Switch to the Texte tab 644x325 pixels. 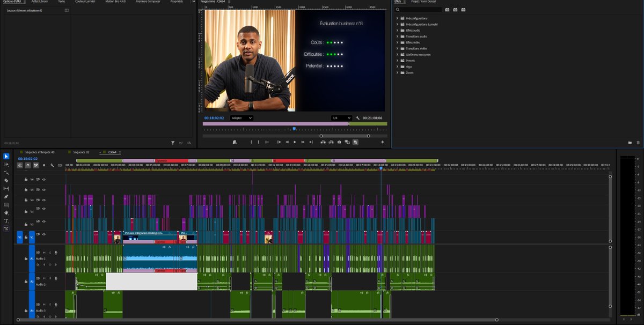(x=61, y=2)
